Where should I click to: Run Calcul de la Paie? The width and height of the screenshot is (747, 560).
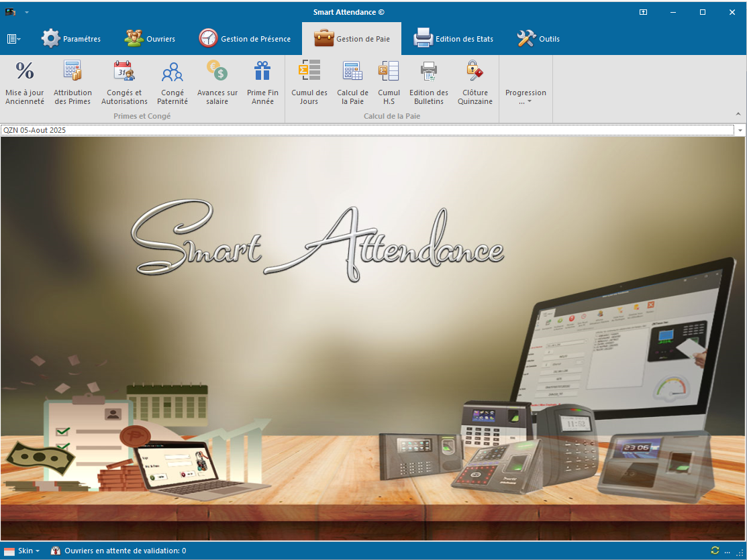point(352,71)
